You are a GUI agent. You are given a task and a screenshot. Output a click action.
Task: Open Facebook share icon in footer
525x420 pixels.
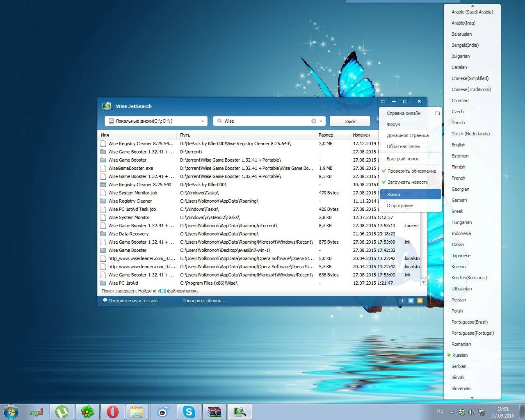click(x=402, y=301)
